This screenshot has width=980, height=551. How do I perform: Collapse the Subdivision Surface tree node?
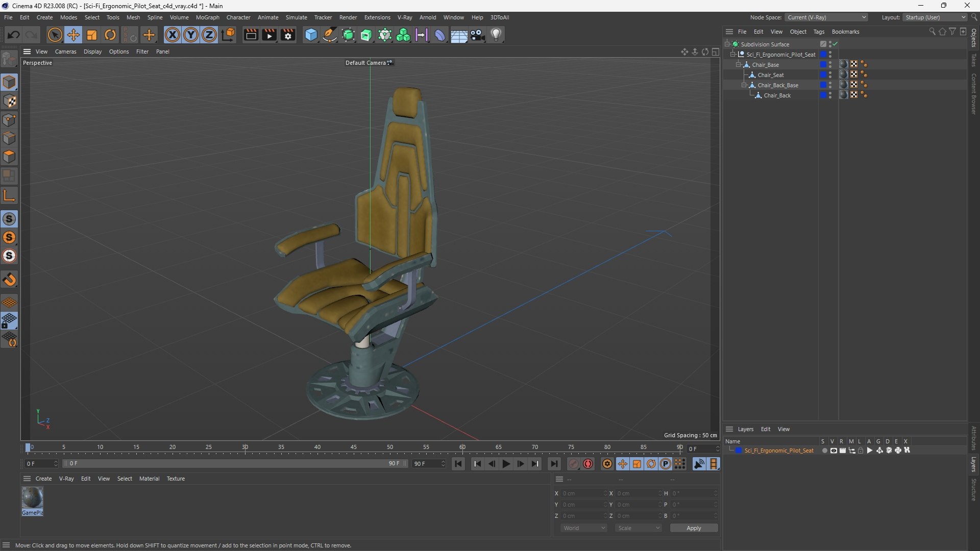coord(727,44)
